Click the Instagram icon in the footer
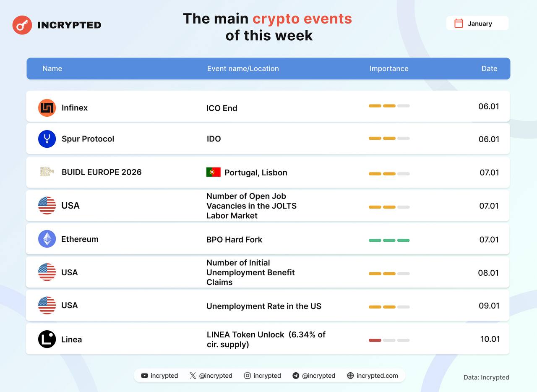 point(248,376)
